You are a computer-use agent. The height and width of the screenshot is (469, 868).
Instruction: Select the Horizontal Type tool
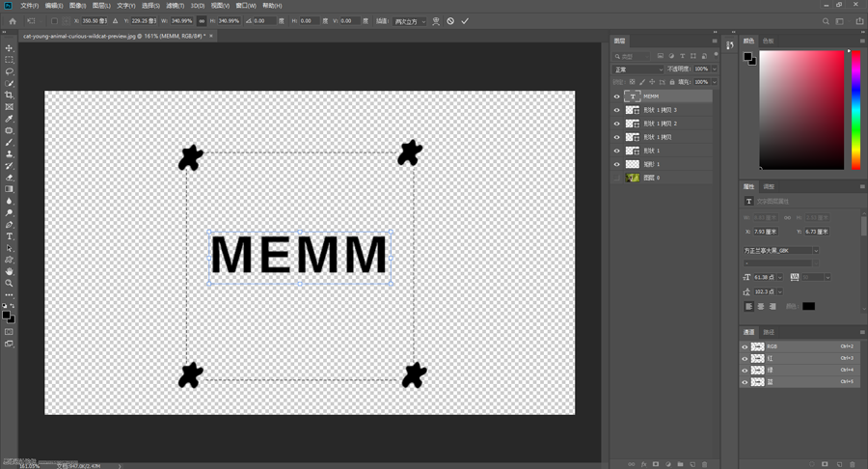click(10, 236)
